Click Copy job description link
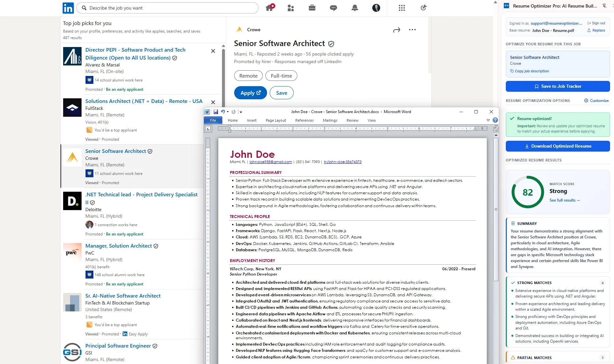Image resolution: width=614 pixels, height=364 pixels. [529, 71]
